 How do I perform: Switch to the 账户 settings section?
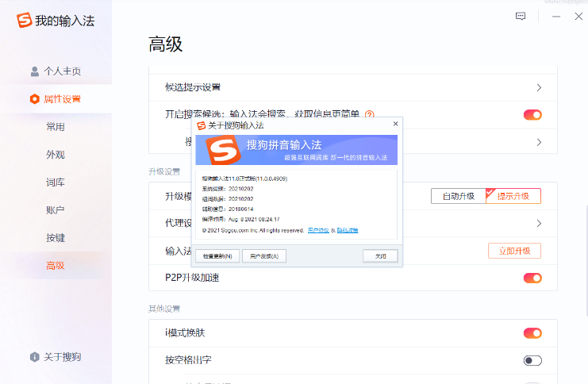[x=56, y=210]
